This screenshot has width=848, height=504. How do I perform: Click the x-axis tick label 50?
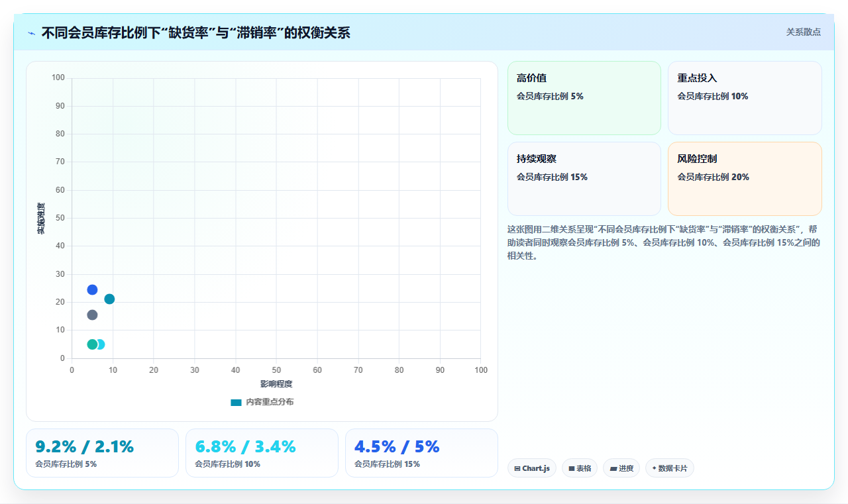click(x=276, y=370)
